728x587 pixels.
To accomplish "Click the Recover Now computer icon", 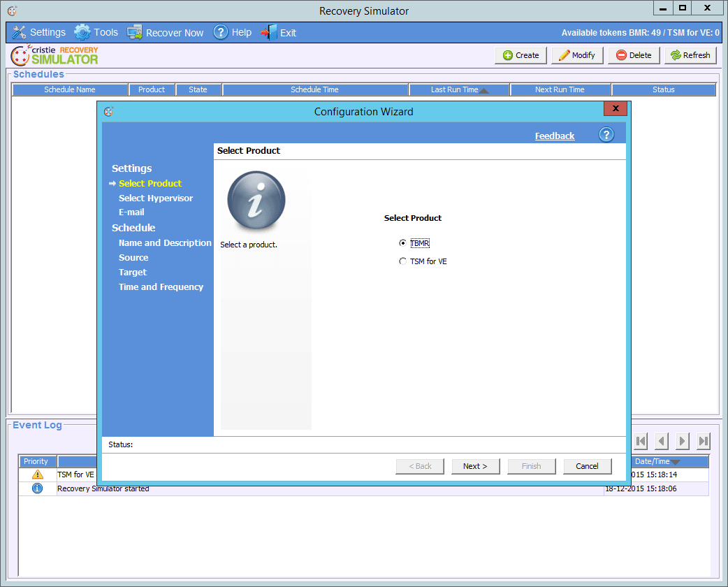I will [135, 33].
